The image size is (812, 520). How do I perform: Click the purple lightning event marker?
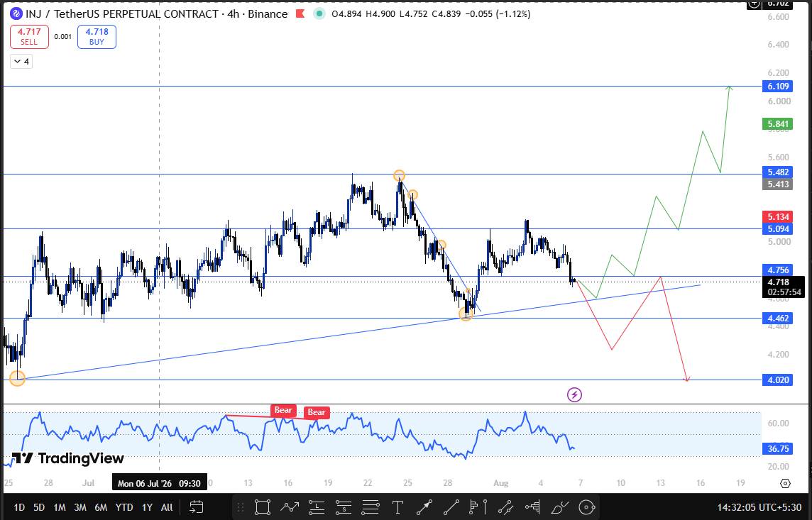[x=574, y=395]
